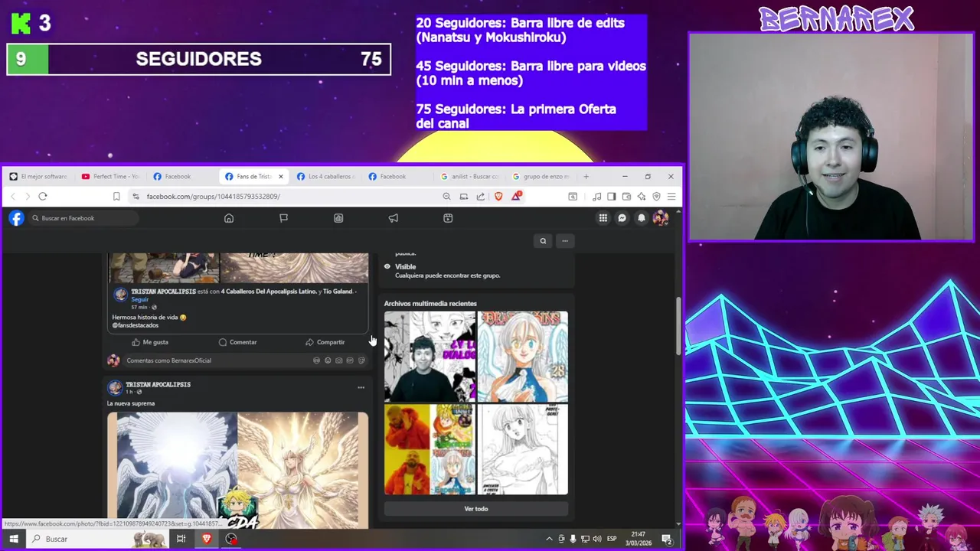
Task: Open the professional dashboard chart icon
Action: pyautogui.click(x=338, y=218)
